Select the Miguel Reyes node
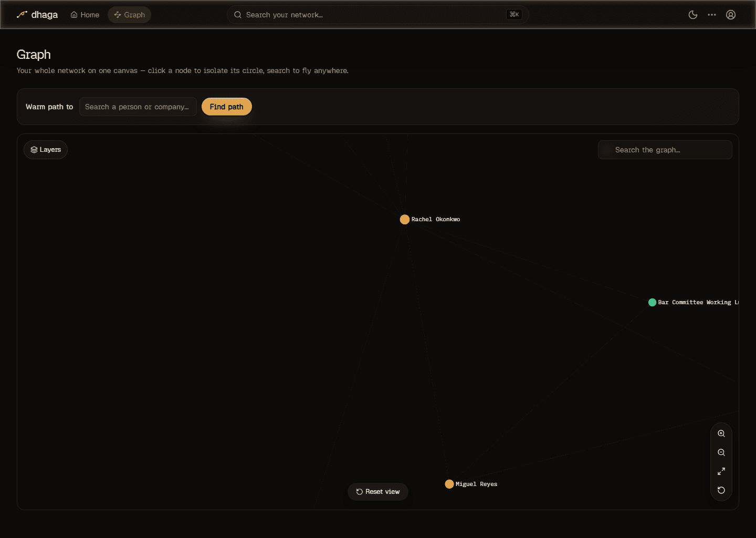Viewport: 756px width, 538px height. (449, 484)
